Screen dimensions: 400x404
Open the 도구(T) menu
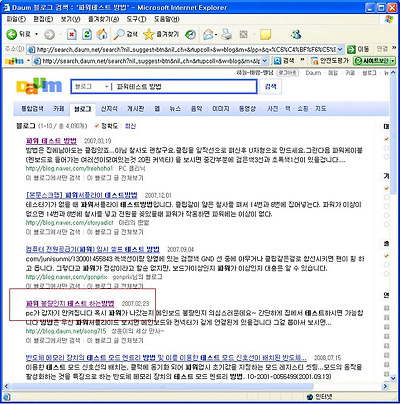tap(136, 19)
